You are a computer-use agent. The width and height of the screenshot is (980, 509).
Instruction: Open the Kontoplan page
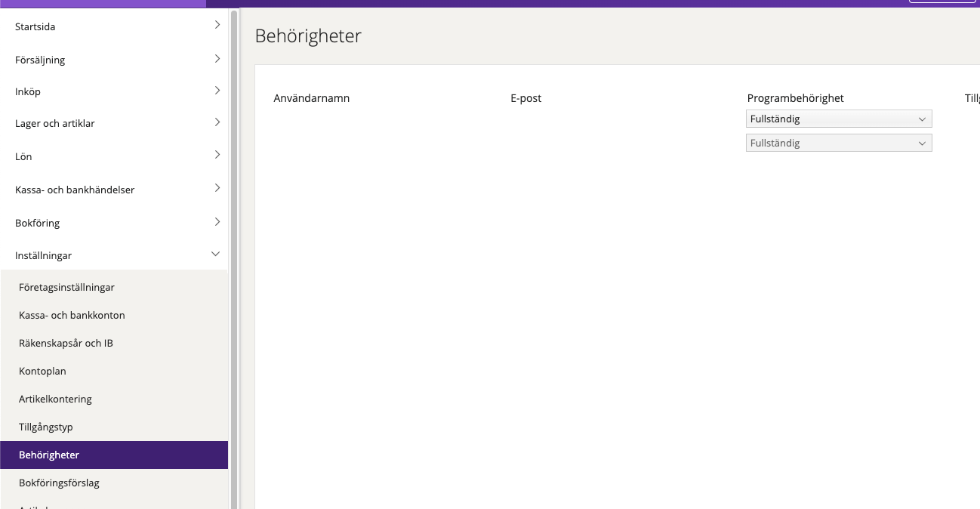tap(42, 371)
